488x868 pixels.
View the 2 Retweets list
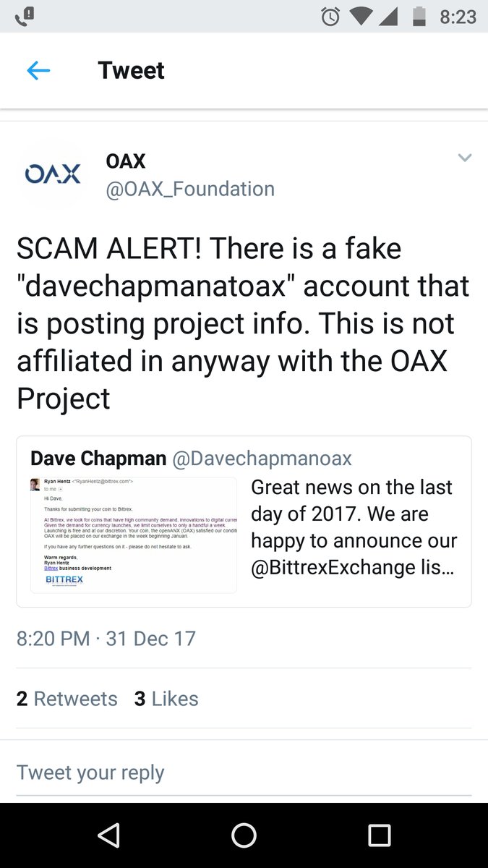67,699
